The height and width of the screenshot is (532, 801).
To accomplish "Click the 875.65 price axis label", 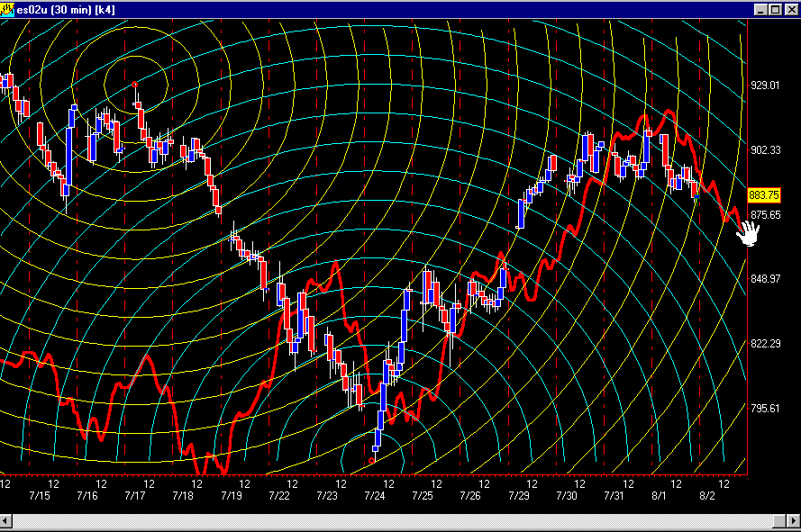I will (765, 215).
